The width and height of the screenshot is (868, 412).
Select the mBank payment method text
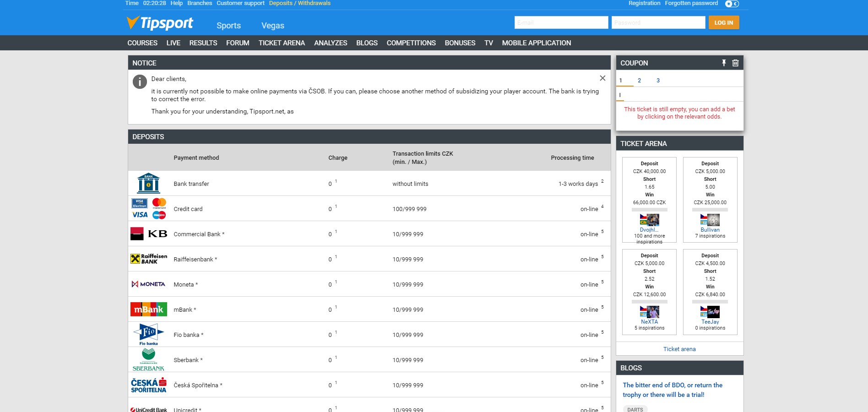click(185, 309)
